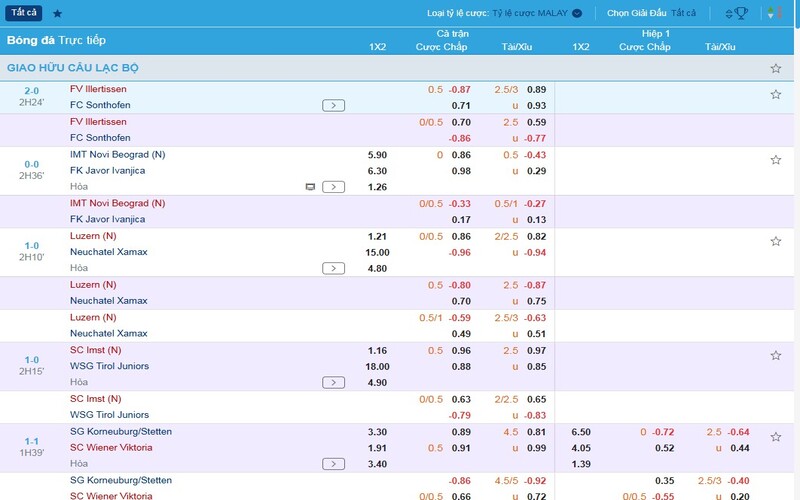Star the Luzern vs Neuchatel Xamax match
The height and width of the screenshot is (500, 800).
pyautogui.click(x=775, y=242)
